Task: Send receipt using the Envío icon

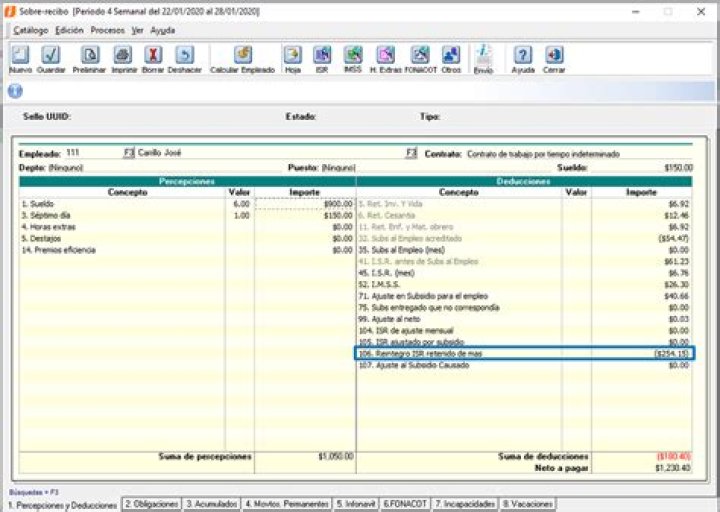Action: click(x=483, y=56)
